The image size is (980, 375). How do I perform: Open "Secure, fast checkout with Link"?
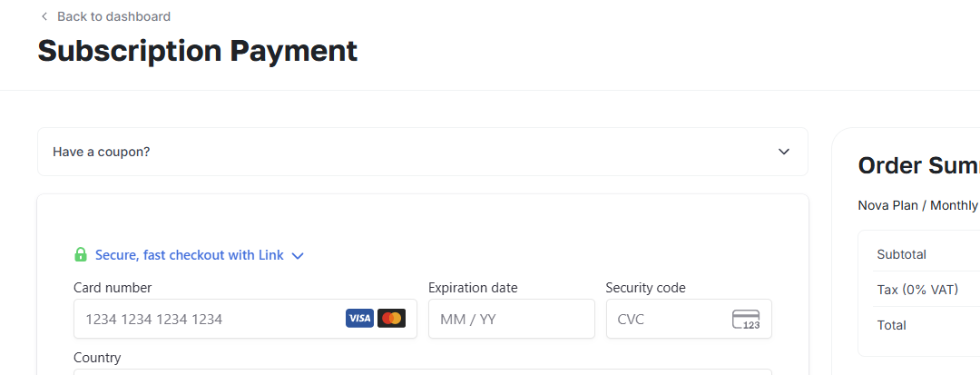click(189, 255)
